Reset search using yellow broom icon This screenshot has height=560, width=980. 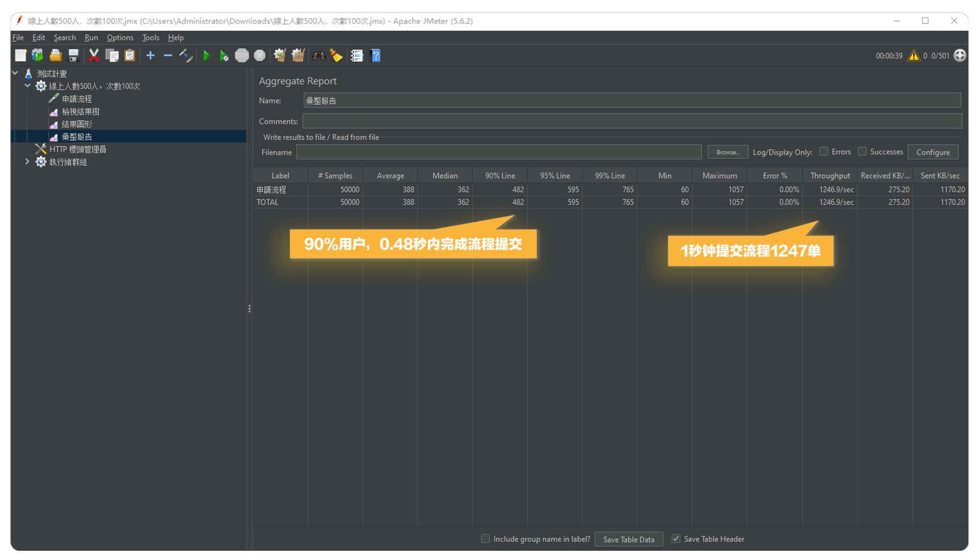pyautogui.click(x=337, y=56)
